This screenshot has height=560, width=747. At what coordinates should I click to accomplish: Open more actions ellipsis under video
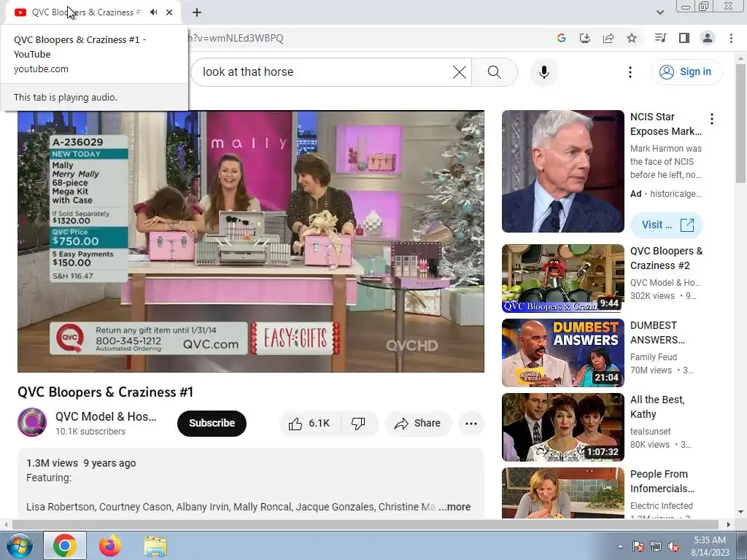click(x=471, y=424)
